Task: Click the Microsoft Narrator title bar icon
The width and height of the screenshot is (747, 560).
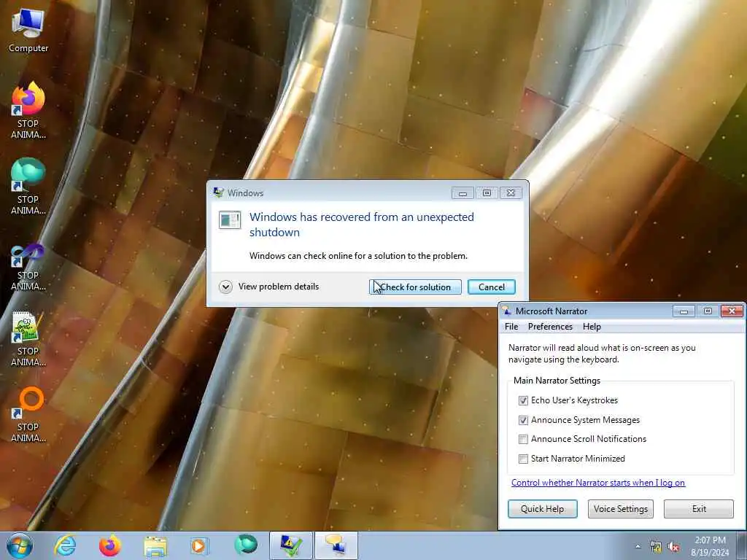Action: pos(507,311)
